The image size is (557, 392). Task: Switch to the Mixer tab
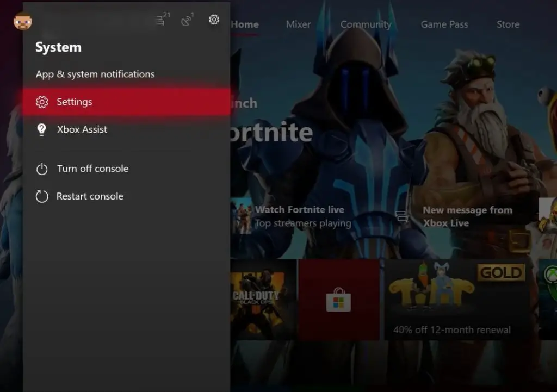(x=299, y=24)
